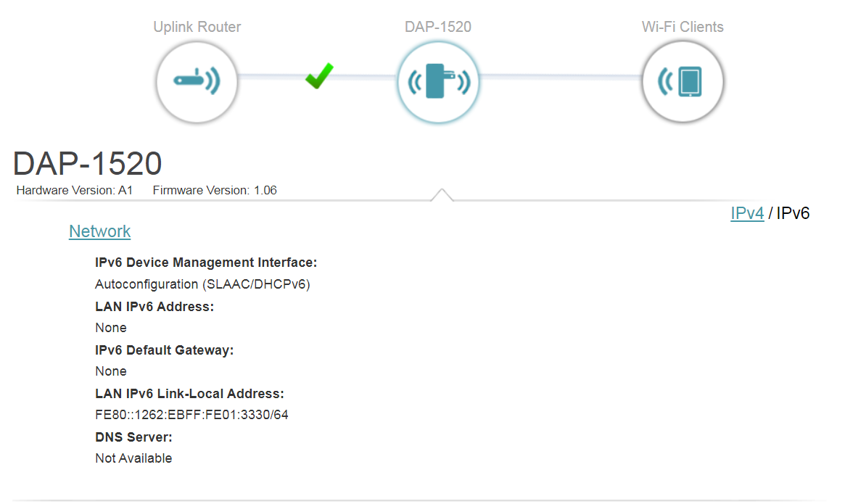Screen dimensions: 845x504
Task: Click the Wi-Fi Clients label
Action: (683, 27)
